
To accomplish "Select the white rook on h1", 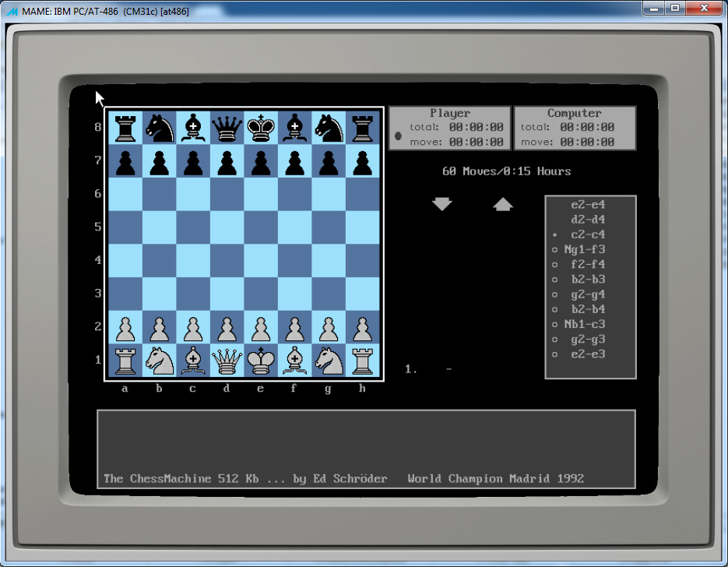I will tap(363, 361).
